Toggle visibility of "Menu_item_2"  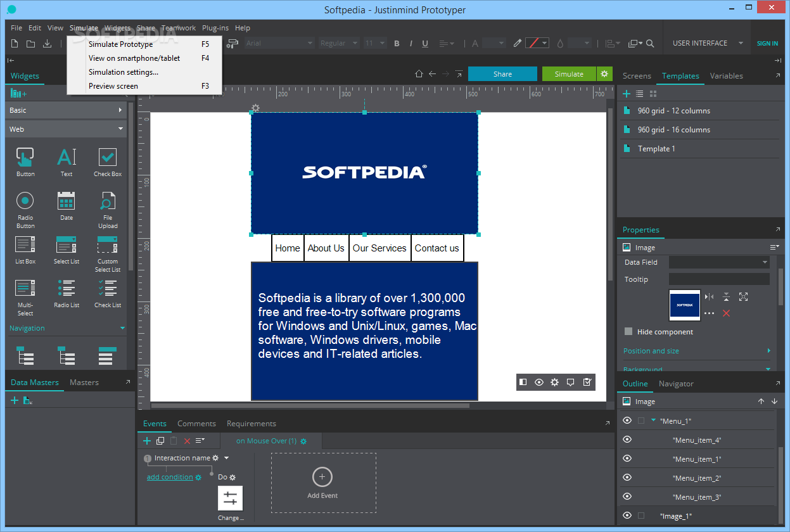click(627, 478)
